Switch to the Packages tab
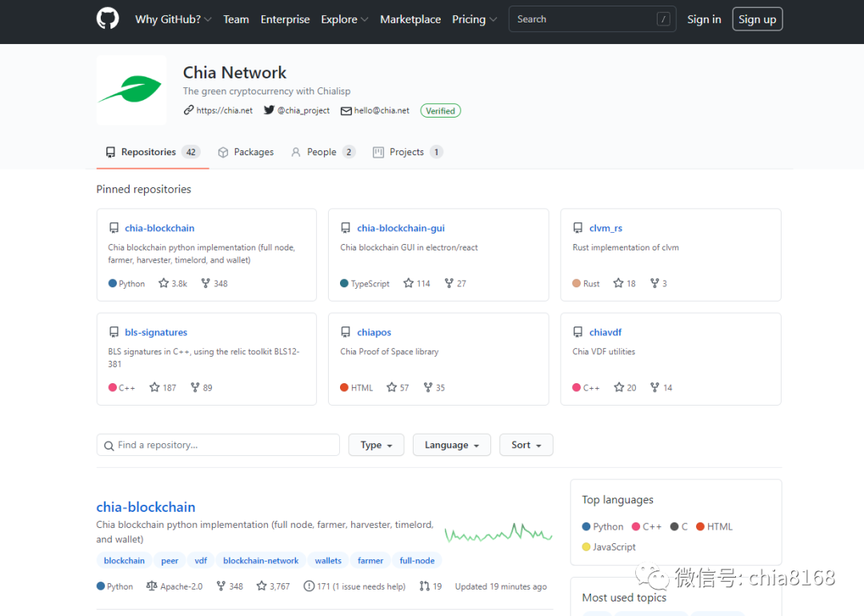The width and height of the screenshot is (864, 616). 246,152
